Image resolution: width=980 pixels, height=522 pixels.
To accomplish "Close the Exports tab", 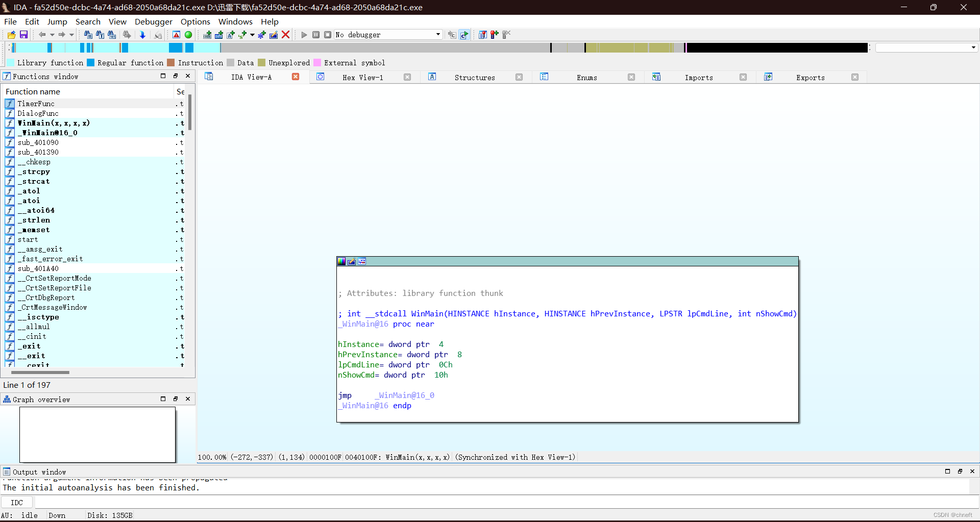I will click(855, 77).
